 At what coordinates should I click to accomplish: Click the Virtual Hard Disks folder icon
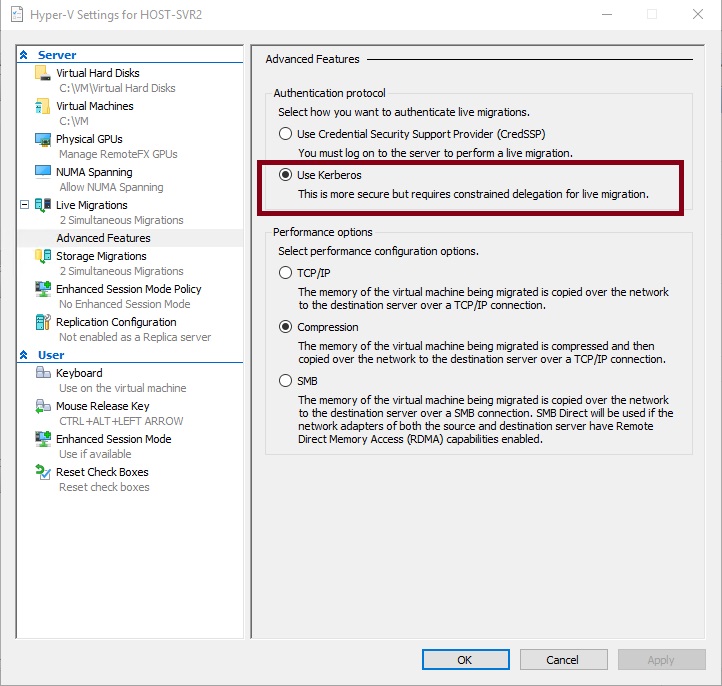(x=42, y=73)
